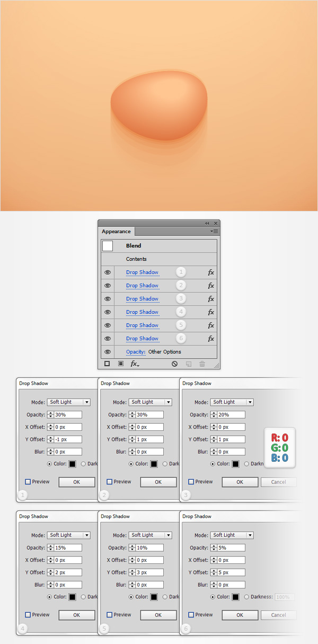The image size is (318, 644).
Task: Open Mode dropdown in 5% opacity dialog
Action: [x=232, y=535]
